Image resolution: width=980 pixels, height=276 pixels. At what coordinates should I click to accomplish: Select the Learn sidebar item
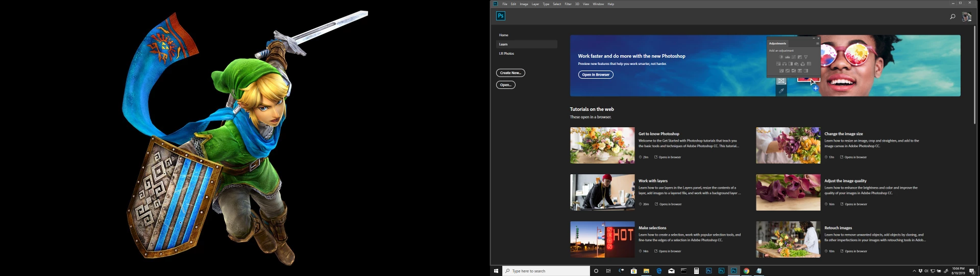click(526, 44)
